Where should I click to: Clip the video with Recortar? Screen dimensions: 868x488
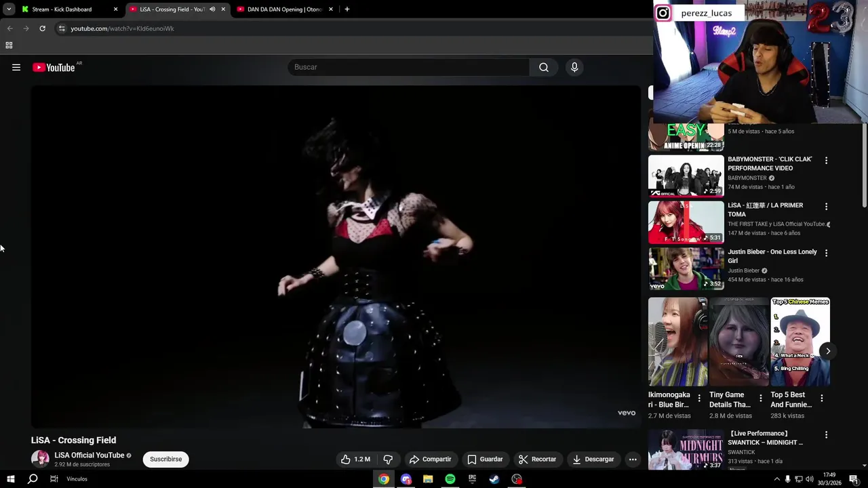(537, 459)
